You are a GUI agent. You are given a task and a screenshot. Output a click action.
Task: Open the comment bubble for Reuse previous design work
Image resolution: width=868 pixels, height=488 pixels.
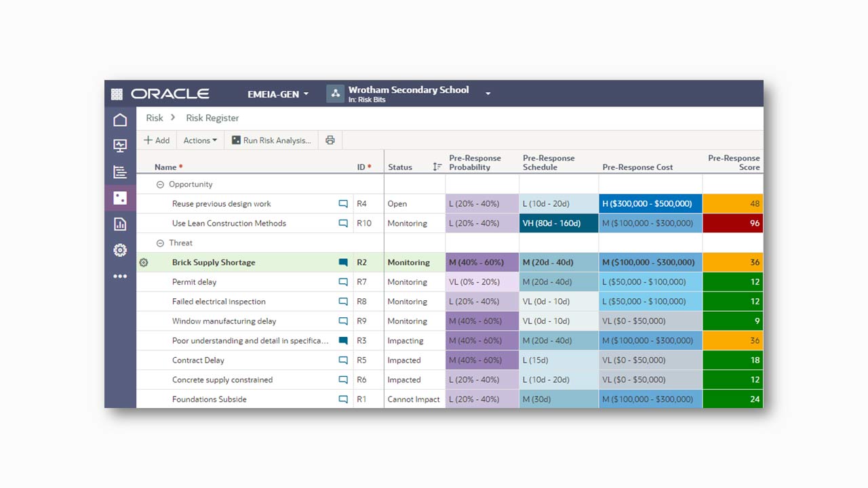point(342,203)
